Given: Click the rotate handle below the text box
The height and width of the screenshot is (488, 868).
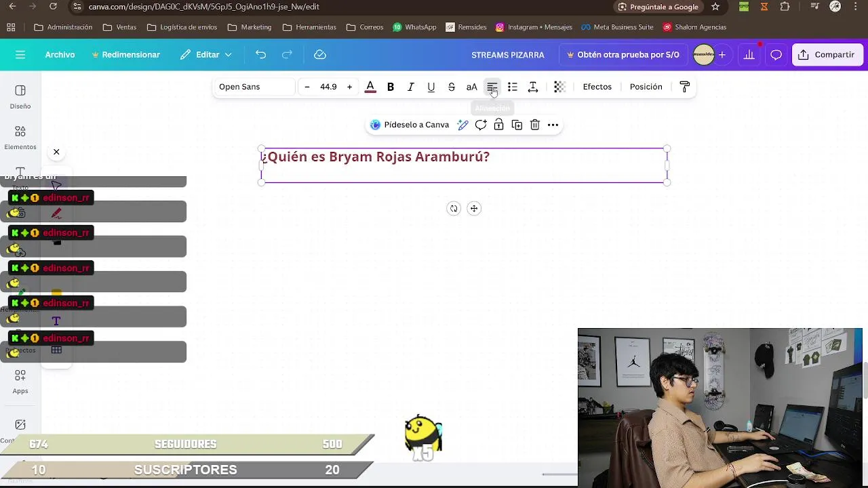Looking at the screenshot, I should click(454, 209).
